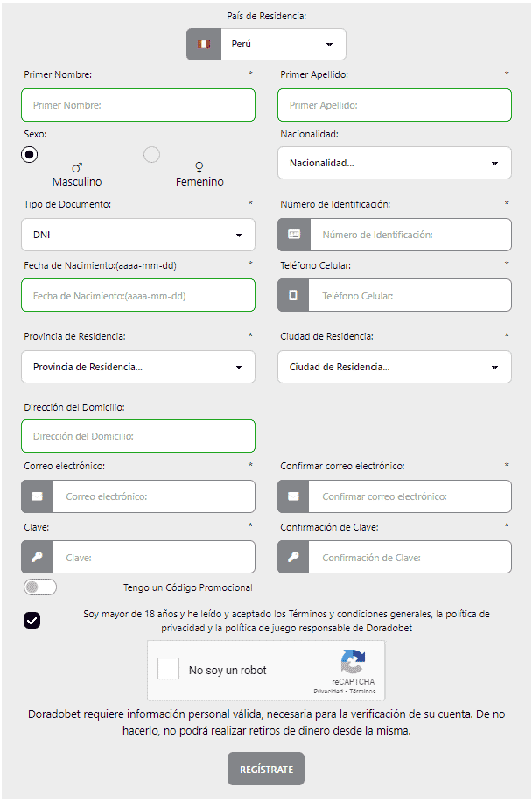Click the Femenino female symbol icon
The height and width of the screenshot is (802, 532).
click(199, 165)
